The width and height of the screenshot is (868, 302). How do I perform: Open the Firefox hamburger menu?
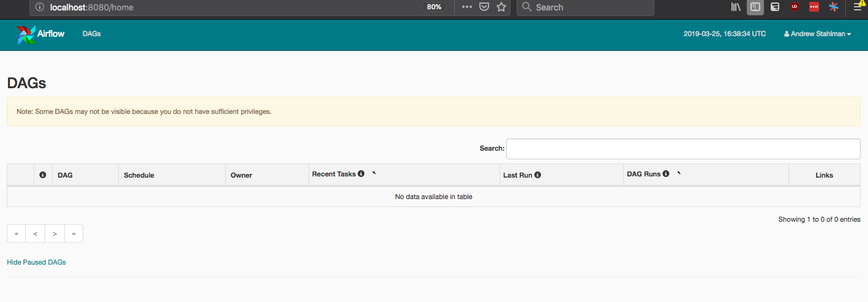coord(858,7)
